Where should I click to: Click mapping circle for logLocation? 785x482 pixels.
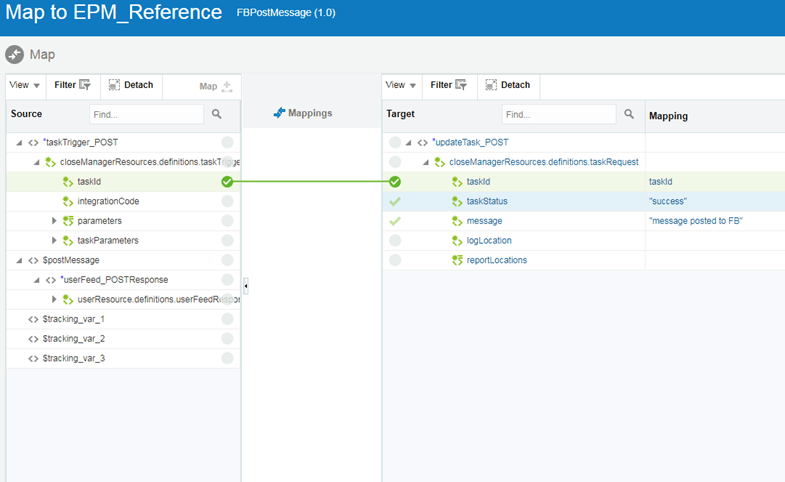[x=395, y=240]
